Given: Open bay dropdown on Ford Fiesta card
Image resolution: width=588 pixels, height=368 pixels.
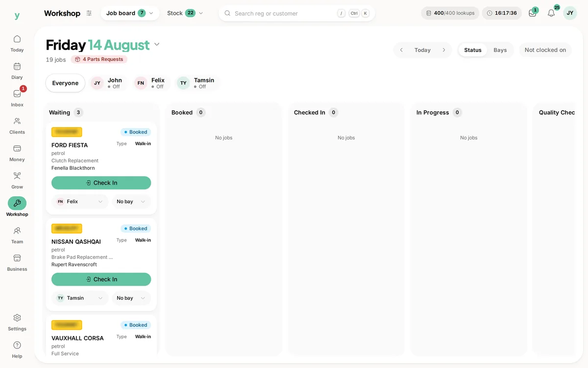Looking at the screenshot, I should point(131,202).
